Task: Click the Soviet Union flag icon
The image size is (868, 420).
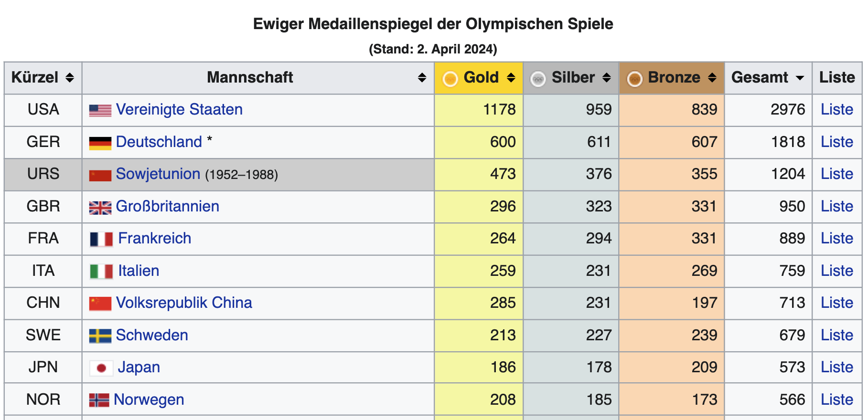Action: click(100, 175)
